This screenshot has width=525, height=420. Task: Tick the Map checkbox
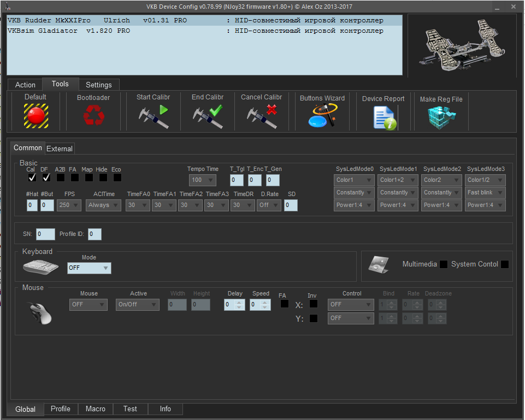click(x=89, y=178)
